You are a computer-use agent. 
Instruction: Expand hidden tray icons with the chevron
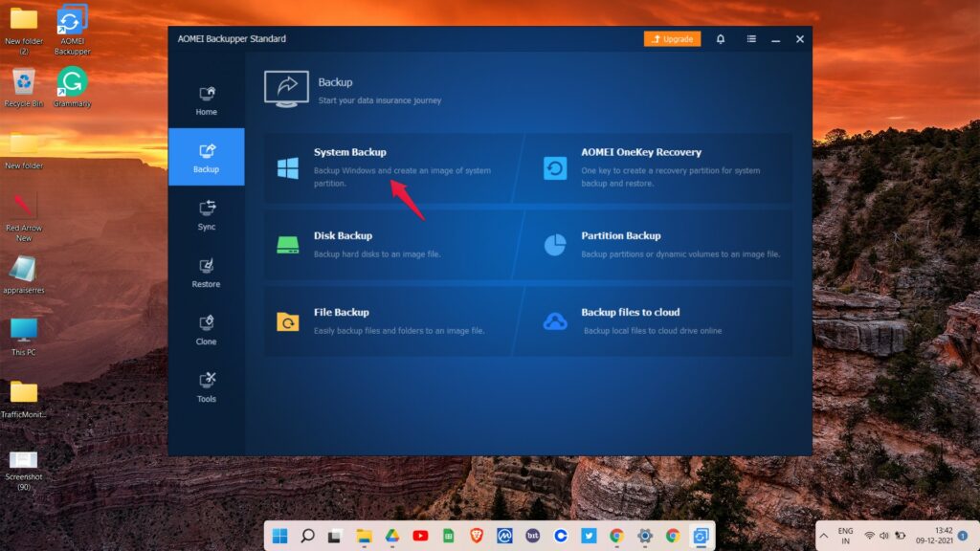pyautogui.click(x=822, y=536)
